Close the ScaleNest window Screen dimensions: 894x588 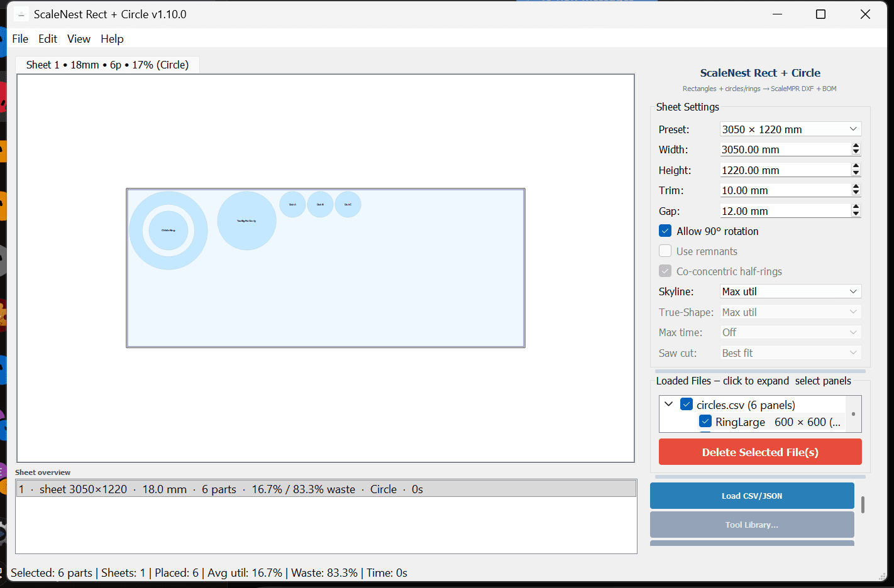865,14
